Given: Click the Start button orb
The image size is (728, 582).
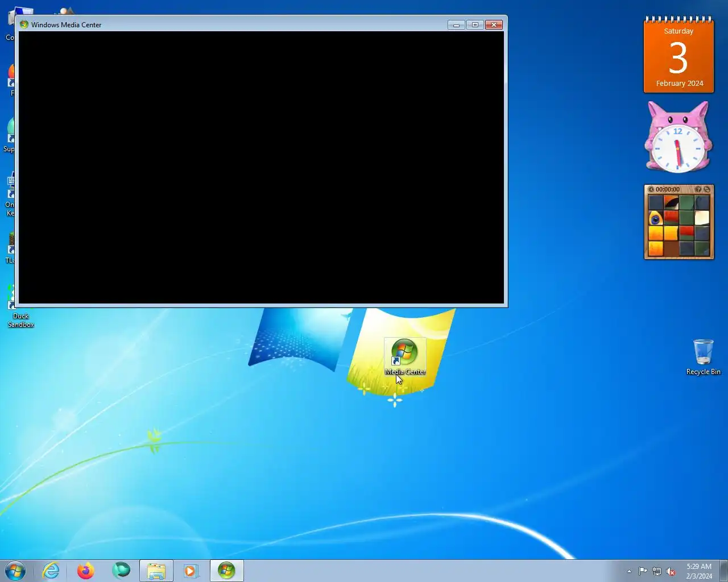Looking at the screenshot, I should pyautogui.click(x=15, y=571).
